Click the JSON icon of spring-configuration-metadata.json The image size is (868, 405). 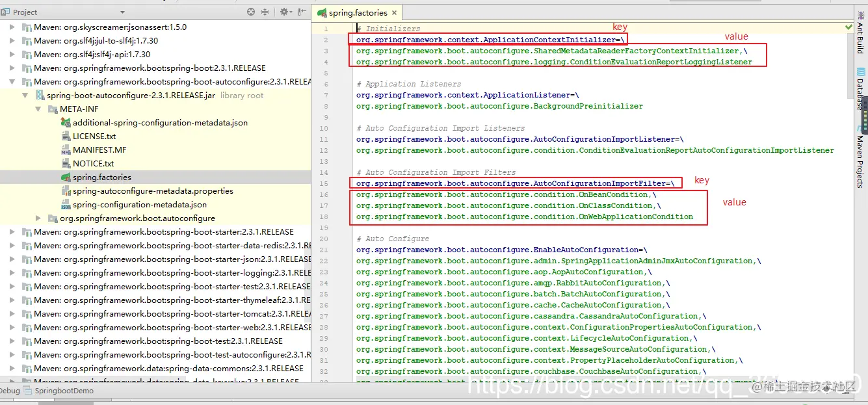[66, 205]
